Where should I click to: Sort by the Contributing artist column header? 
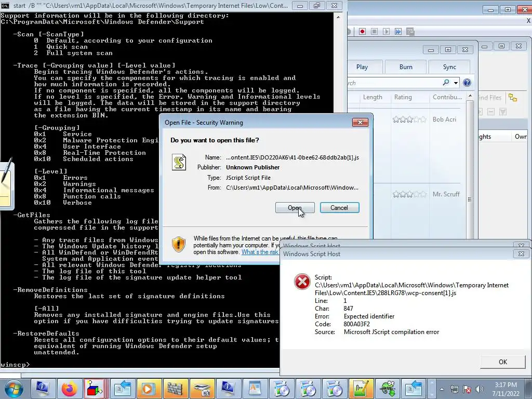(447, 97)
